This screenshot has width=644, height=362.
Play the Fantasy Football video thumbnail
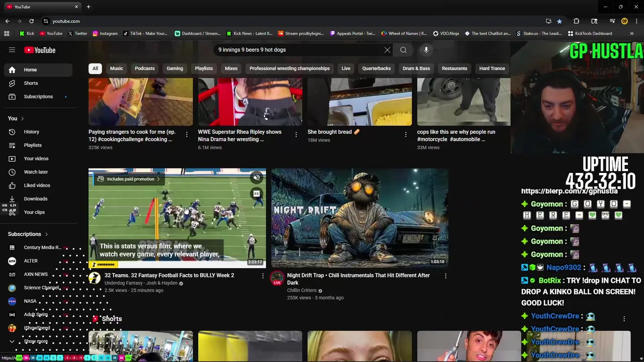(177, 218)
